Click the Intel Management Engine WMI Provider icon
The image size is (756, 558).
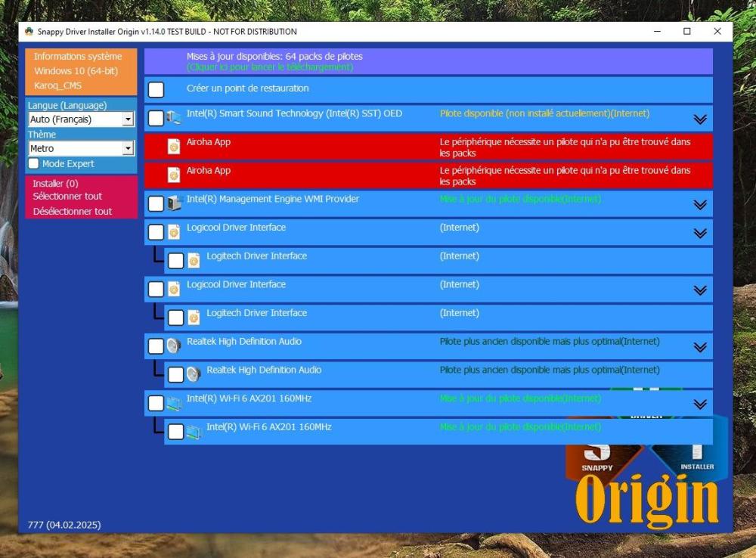174,203
